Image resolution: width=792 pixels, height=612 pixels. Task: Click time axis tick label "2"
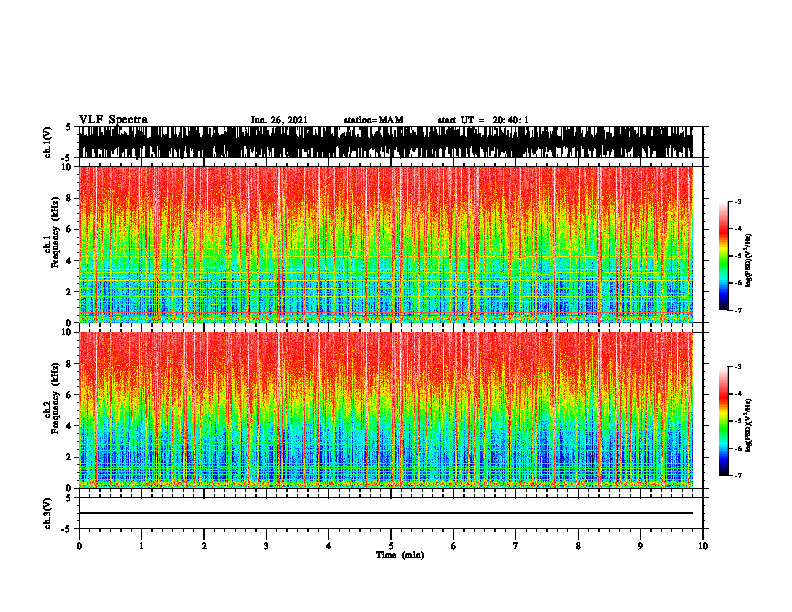pos(204,546)
